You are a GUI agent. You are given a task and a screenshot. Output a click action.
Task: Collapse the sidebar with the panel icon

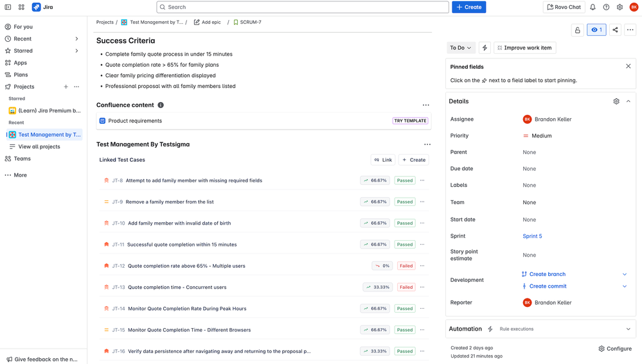tap(8, 7)
